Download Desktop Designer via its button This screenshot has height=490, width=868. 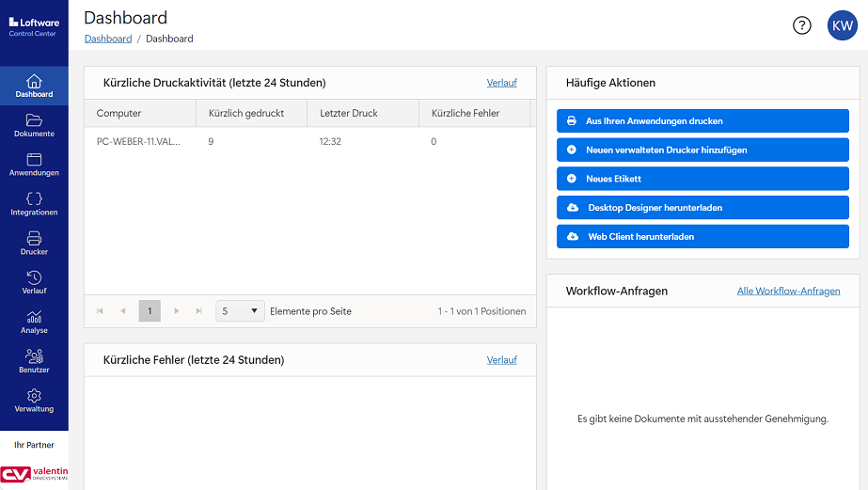(702, 208)
